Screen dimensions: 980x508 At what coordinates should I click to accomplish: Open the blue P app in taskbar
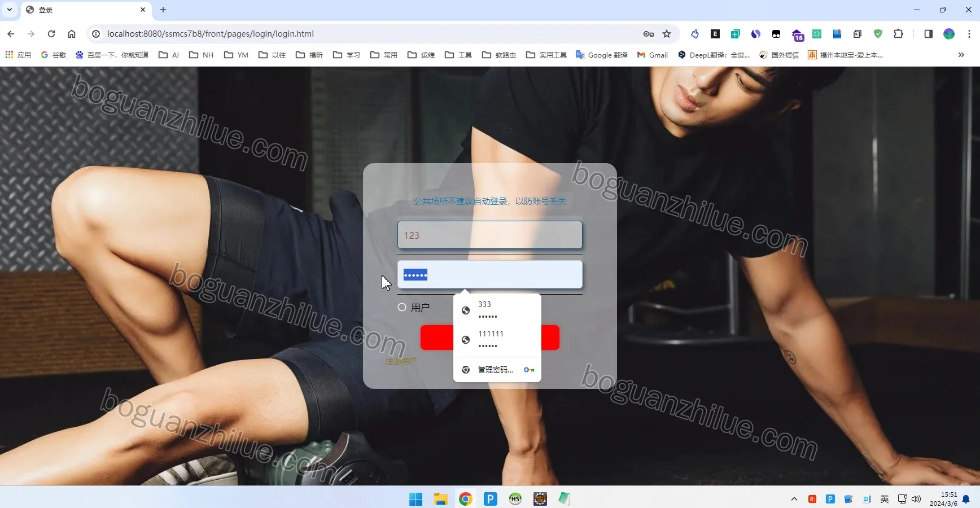tap(490, 499)
